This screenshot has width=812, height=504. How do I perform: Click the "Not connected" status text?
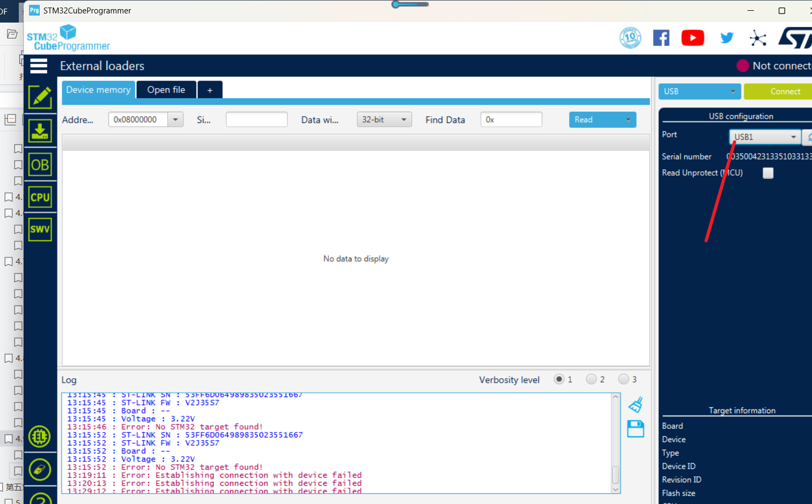(x=782, y=66)
